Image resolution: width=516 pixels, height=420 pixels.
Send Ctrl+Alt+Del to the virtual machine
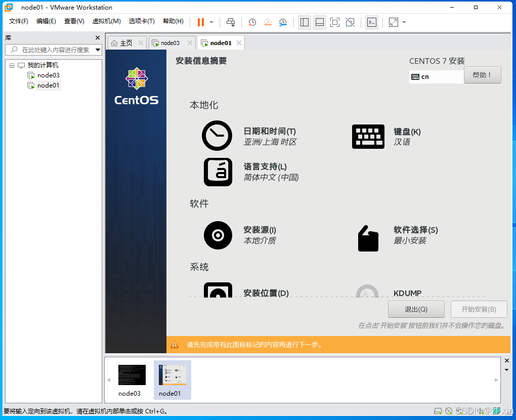pos(231,22)
